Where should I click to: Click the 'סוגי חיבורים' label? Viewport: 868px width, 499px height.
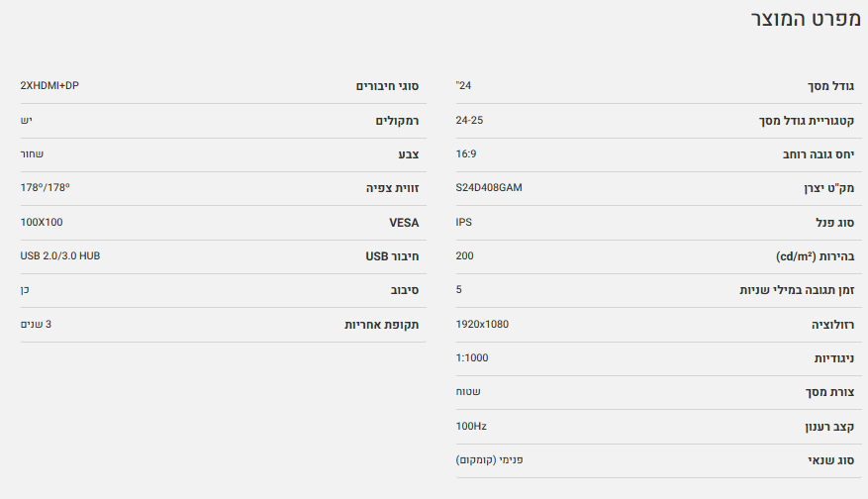coord(387,86)
